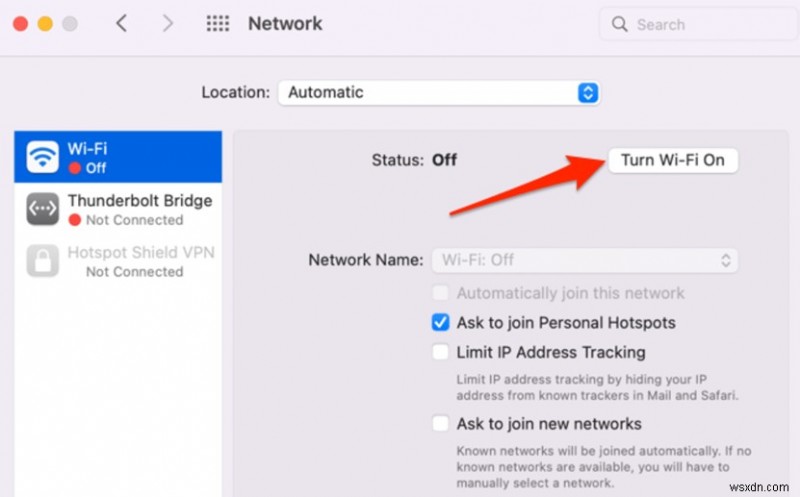The image size is (800, 497).
Task: Select Wi-Fi service in the sidebar
Action: pyautogui.click(x=118, y=157)
